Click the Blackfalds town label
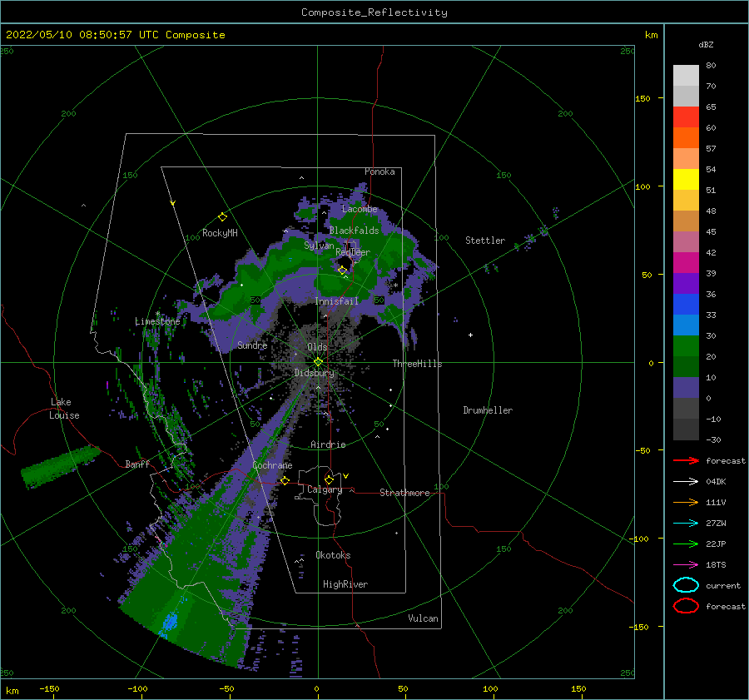This screenshot has width=749, height=700. pos(354,231)
